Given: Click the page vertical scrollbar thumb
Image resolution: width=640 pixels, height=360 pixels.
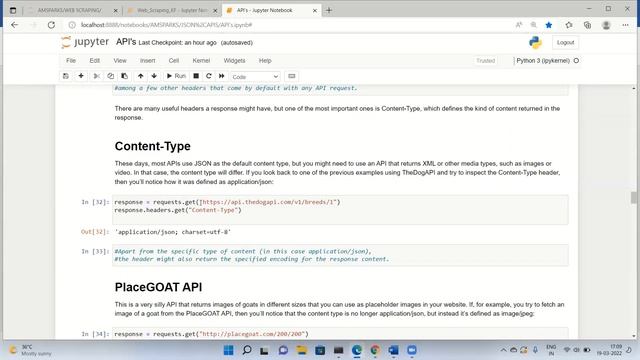Looking at the screenshot, I should click(633, 198).
